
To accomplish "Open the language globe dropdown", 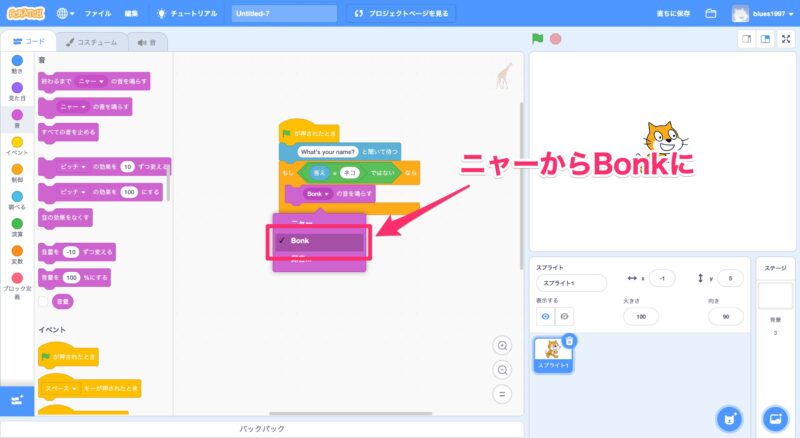I will [x=66, y=14].
